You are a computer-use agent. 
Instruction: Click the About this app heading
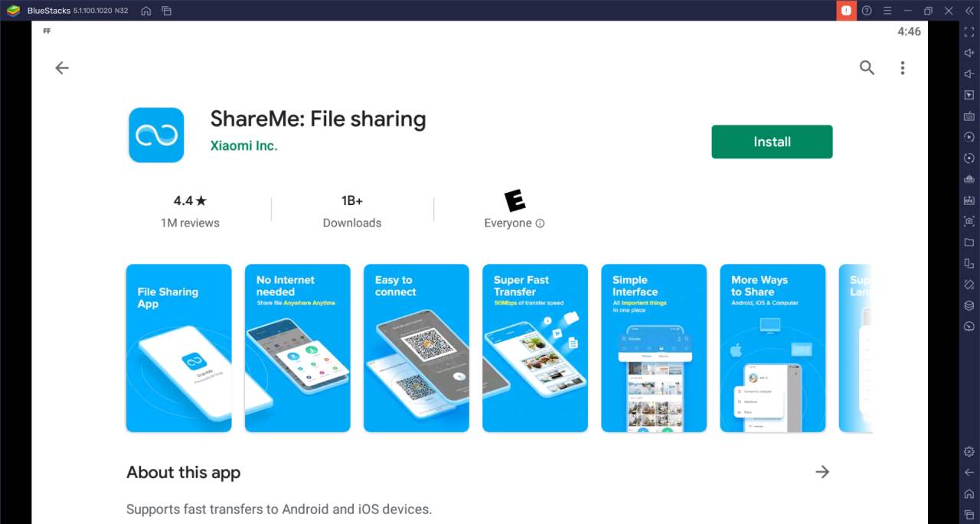pyautogui.click(x=183, y=473)
